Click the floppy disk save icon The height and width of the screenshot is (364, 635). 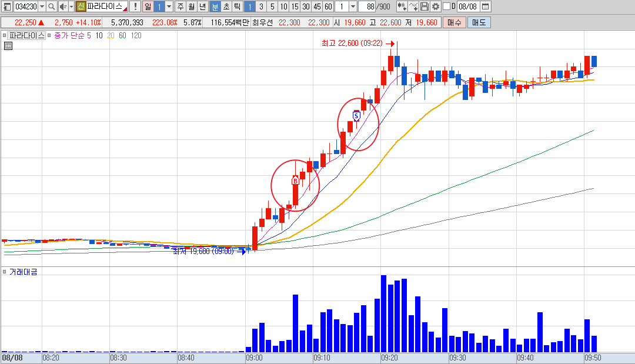pyautogui.click(x=424, y=6)
